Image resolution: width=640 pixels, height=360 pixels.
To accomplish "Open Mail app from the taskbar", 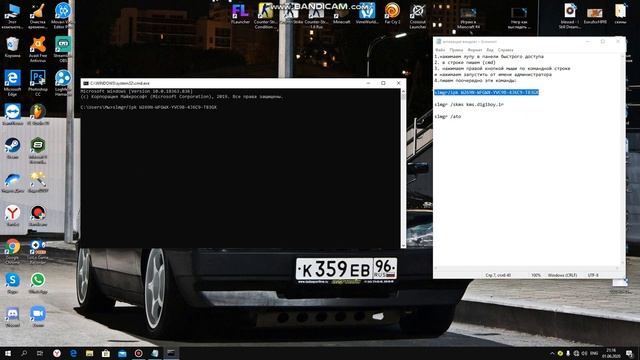I will pos(122,353).
